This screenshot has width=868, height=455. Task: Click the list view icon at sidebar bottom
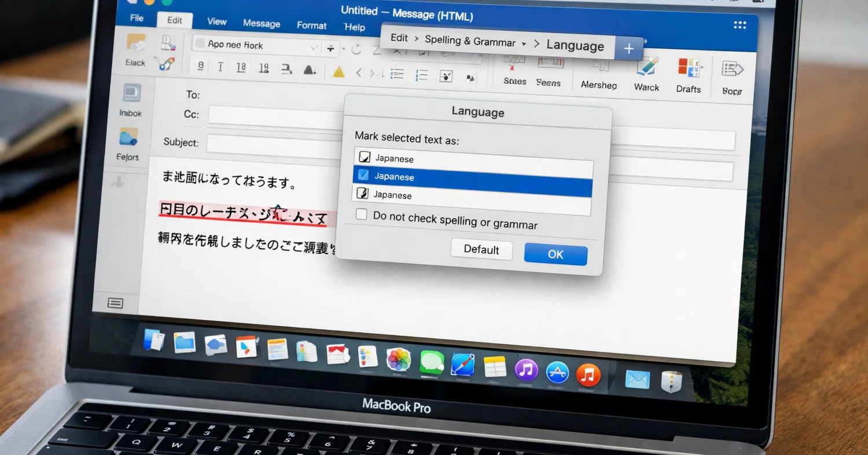click(115, 303)
